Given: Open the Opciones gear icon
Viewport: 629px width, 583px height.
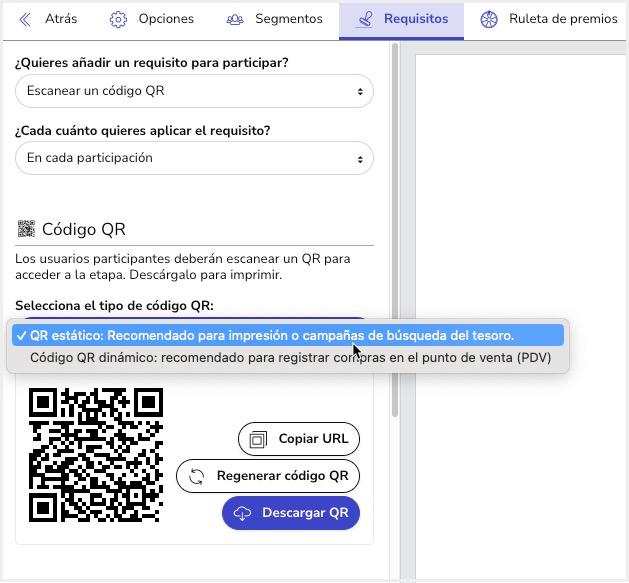Looking at the screenshot, I should (x=118, y=19).
